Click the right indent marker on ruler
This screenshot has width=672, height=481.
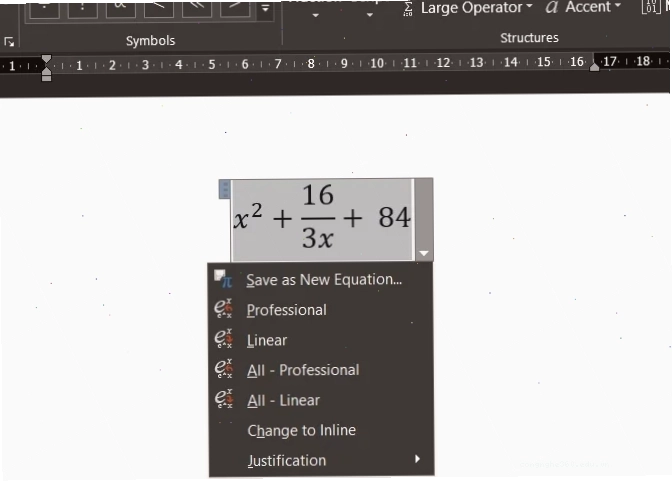click(594, 66)
